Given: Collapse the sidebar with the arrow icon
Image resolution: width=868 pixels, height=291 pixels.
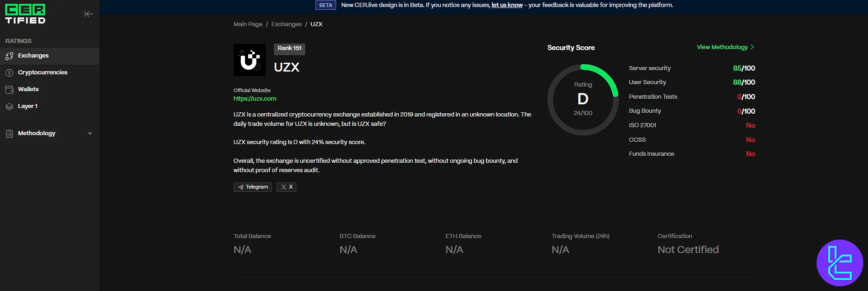Looking at the screenshot, I should 88,14.
